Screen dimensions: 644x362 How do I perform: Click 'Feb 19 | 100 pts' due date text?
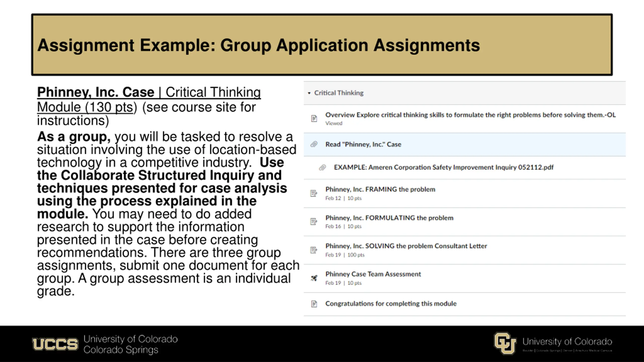point(345,255)
